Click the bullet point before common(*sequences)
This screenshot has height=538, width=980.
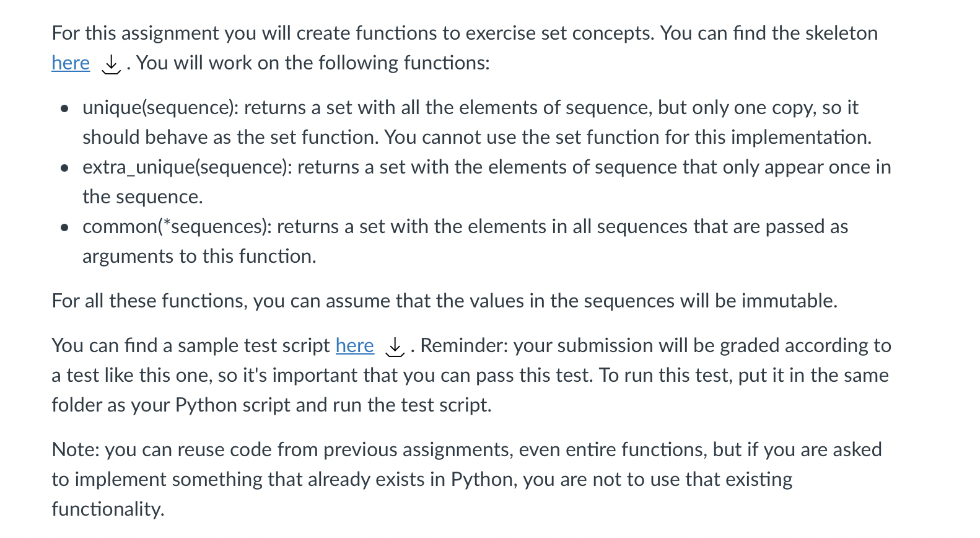[64, 228]
